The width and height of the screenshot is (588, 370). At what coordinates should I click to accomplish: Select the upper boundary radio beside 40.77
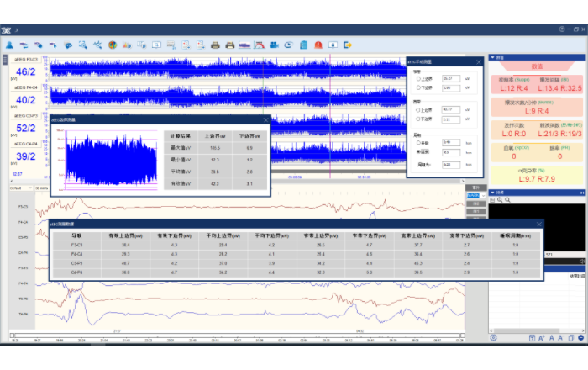coord(418,110)
